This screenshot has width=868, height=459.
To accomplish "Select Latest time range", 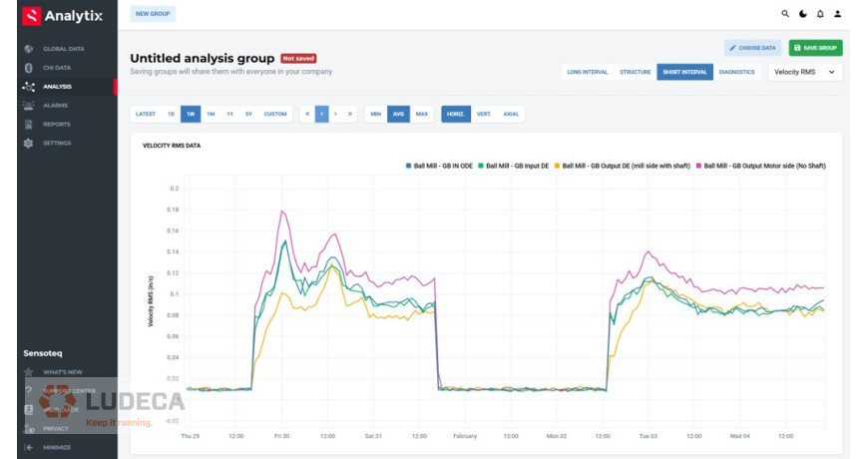I will pyautogui.click(x=146, y=114).
